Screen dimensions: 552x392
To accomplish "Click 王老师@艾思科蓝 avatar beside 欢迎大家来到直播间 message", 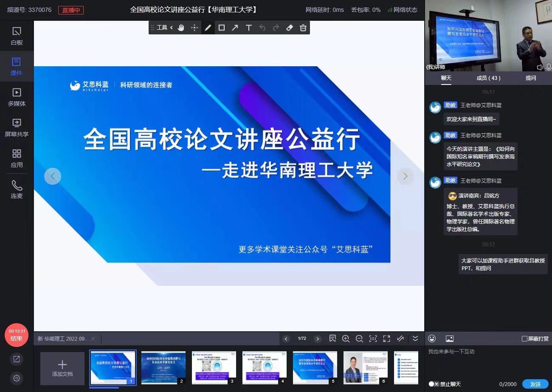I will [435, 107].
